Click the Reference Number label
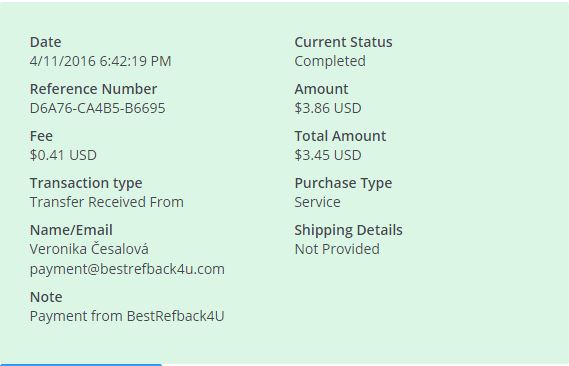 (93, 89)
